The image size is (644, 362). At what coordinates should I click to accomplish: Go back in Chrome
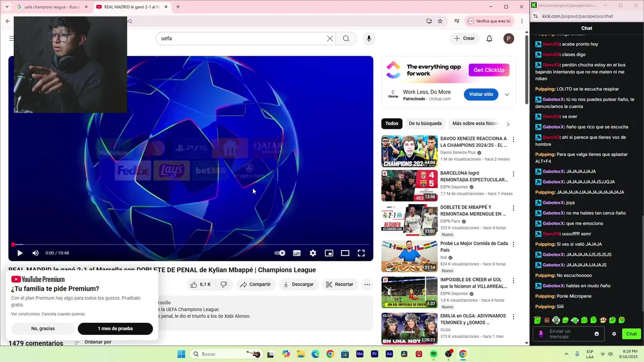(x=8, y=21)
